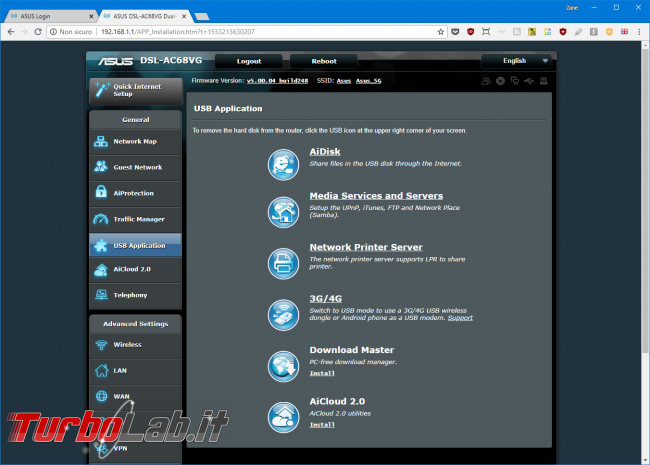Click the Logout button

click(249, 61)
